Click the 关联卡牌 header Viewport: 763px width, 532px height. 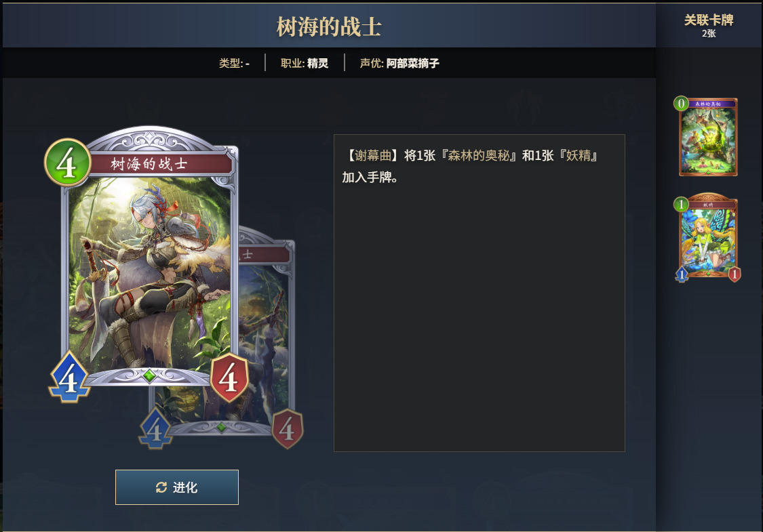coord(709,20)
